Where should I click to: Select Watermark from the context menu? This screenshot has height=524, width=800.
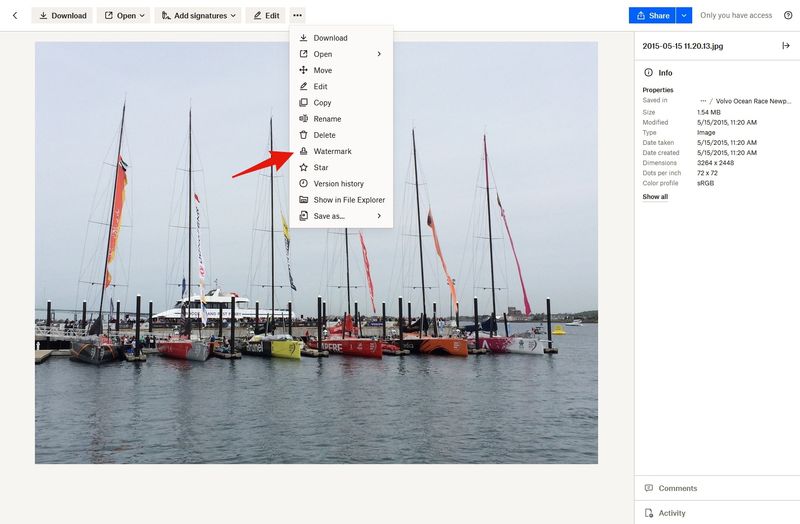tap(332, 151)
